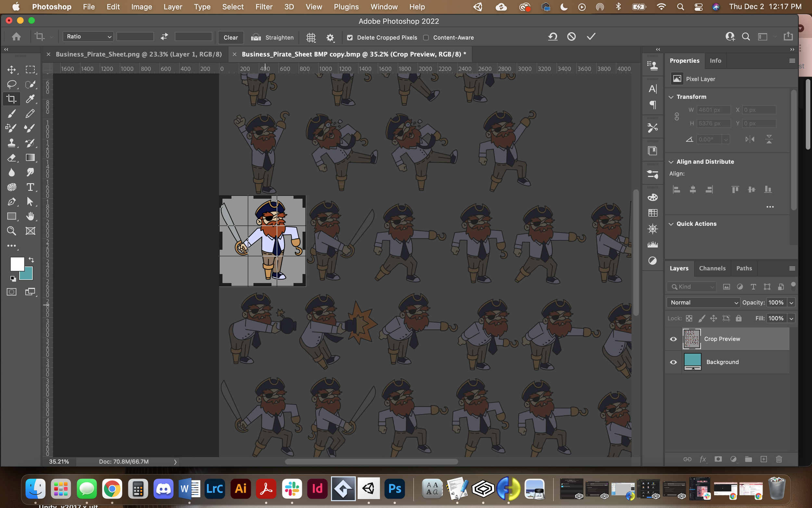The height and width of the screenshot is (508, 812).
Task: Open the Filter menu
Action: pos(264,7)
